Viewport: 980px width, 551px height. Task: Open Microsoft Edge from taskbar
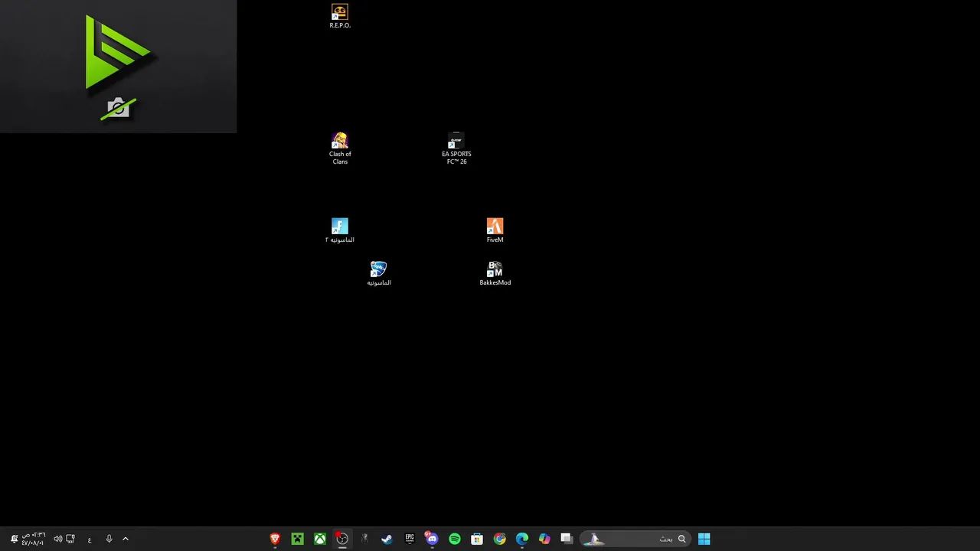click(522, 539)
